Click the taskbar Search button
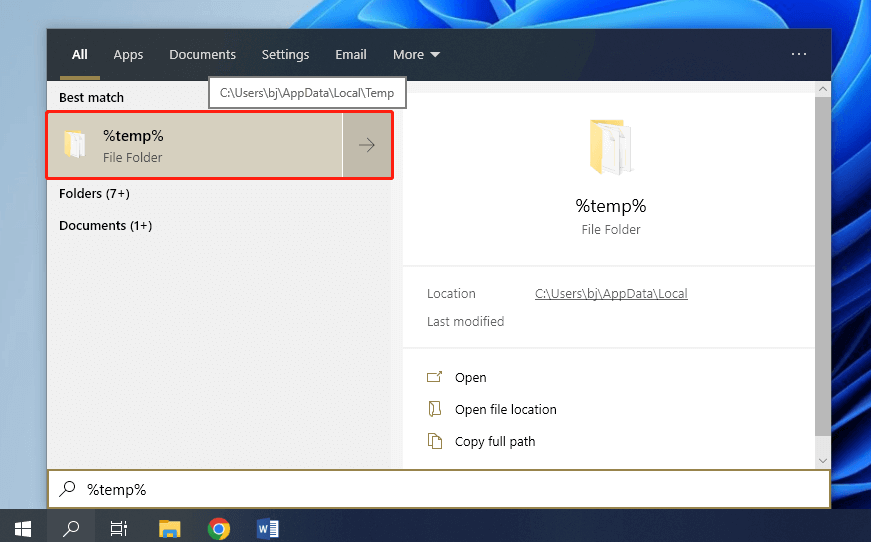Viewport: 871px width, 542px height. click(x=71, y=528)
